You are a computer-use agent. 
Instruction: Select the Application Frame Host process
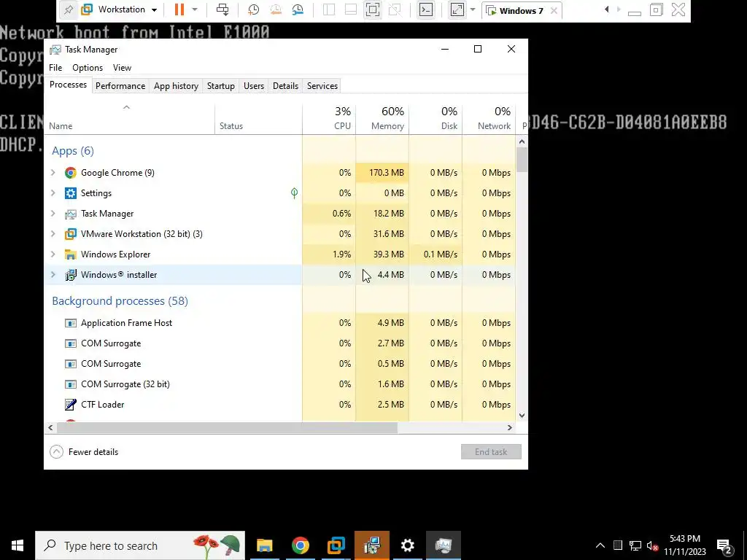click(x=279, y=323)
